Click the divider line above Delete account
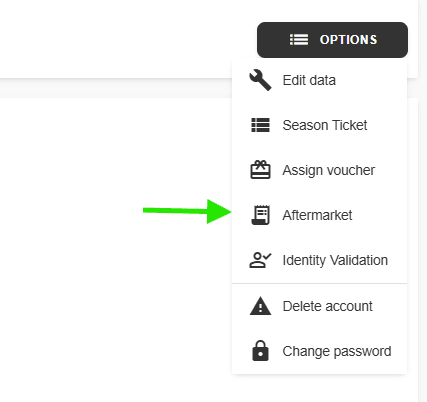Image resolution: width=427 pixels, height=402 pixels. point(319,284)
